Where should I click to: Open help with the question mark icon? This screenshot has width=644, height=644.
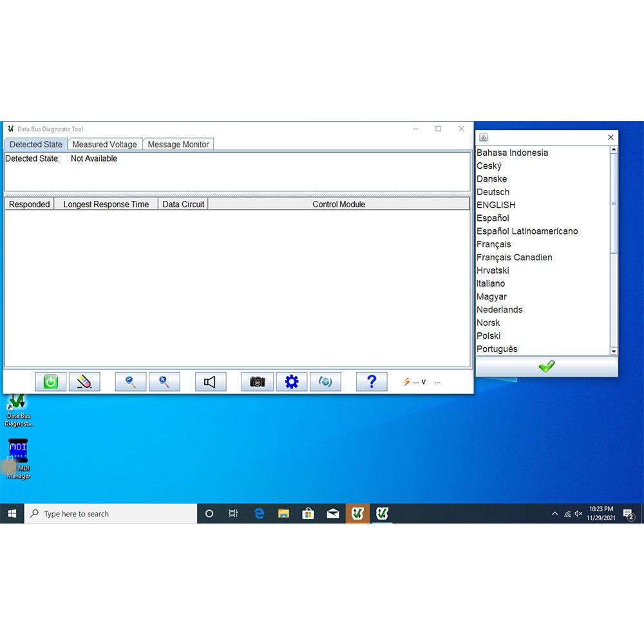point(372,381)
